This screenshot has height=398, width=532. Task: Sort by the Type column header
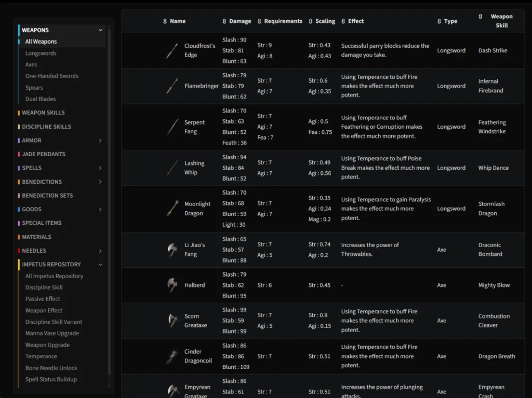447,21
